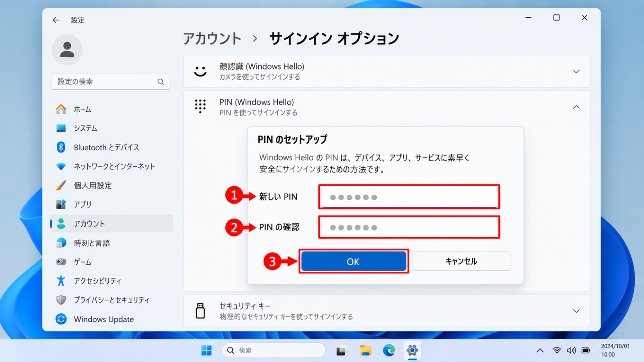Click the Windows Update sync icon
Viewport: 644px width, 362px height.
61,319
